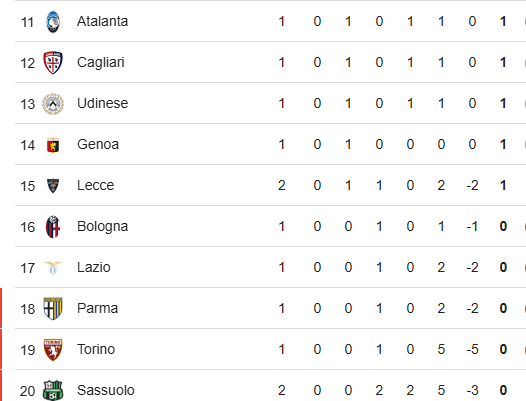Screen dimensions: 526x401
Task: Select the Lazio eagle logo
Action: coord(53,268)
